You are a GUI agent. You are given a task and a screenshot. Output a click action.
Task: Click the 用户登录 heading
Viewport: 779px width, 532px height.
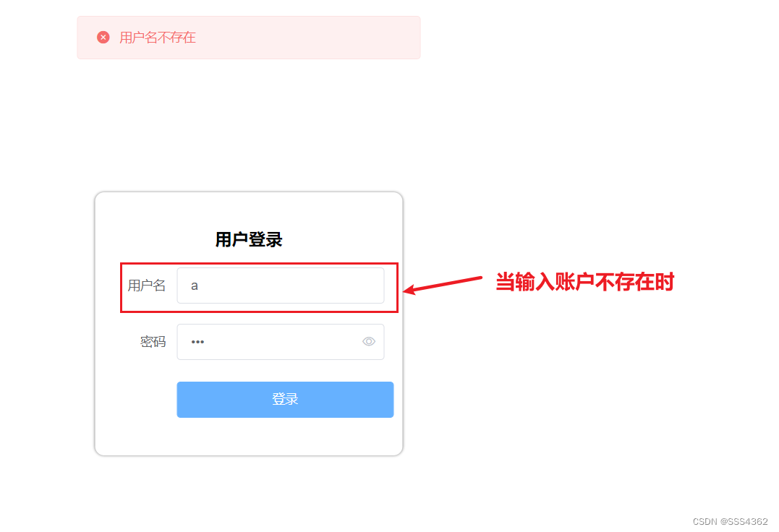(x=249, y=240)
